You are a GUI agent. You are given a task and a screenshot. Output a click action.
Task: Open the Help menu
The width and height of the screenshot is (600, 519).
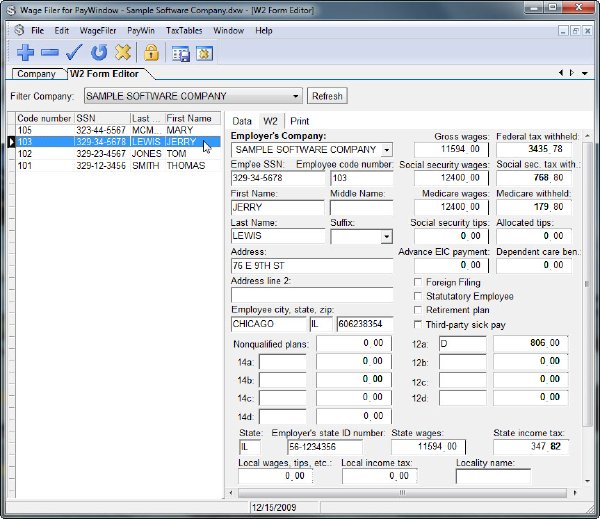click(264, 31)
